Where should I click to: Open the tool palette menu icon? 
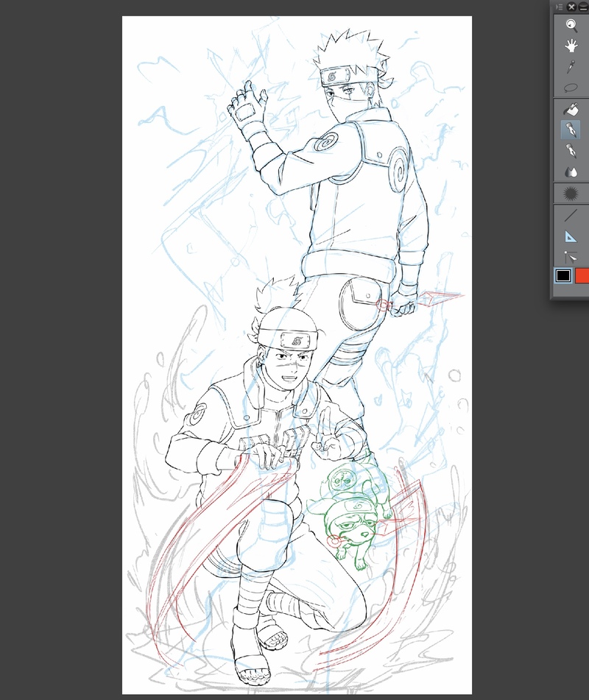click(559, 7)
